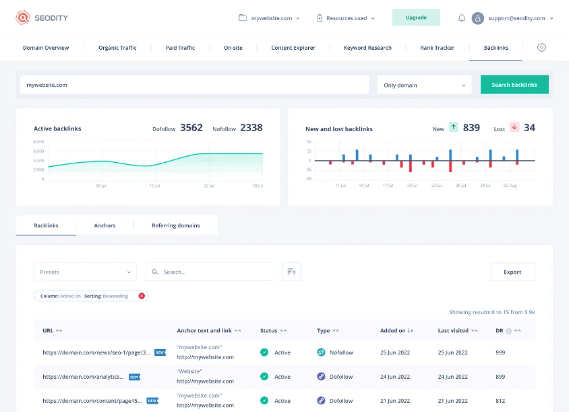The height and width of the screenshot is (412, 569).
Task: Click the user avatar icon
Action: [478, 18]
